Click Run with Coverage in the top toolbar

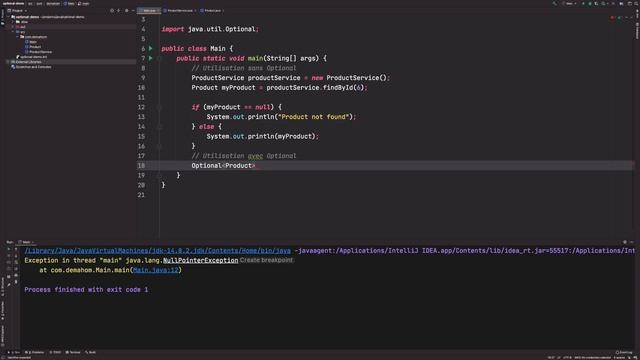(x=596, y=4)
